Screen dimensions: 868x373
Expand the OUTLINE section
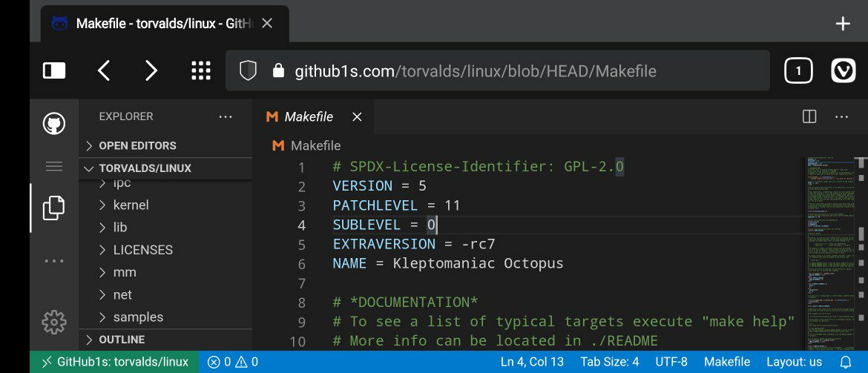(x=165, y=339)
